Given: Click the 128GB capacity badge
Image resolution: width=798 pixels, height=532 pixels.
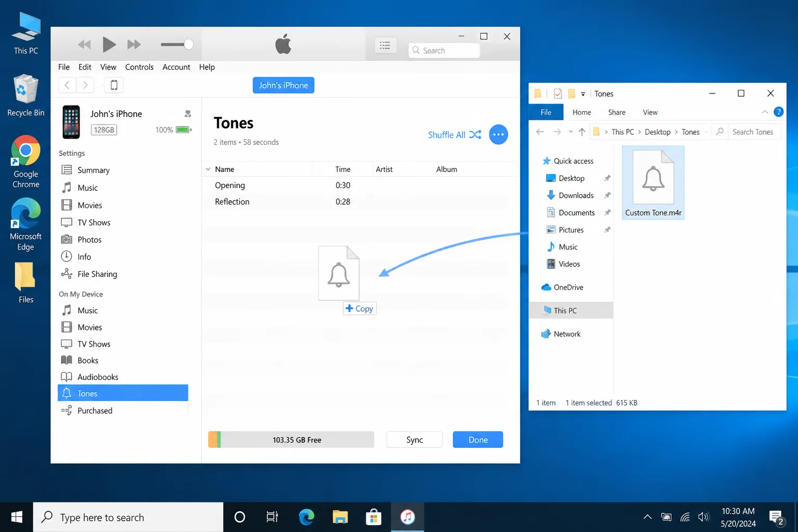Looking at the screenshot, I should click(104, 130).
